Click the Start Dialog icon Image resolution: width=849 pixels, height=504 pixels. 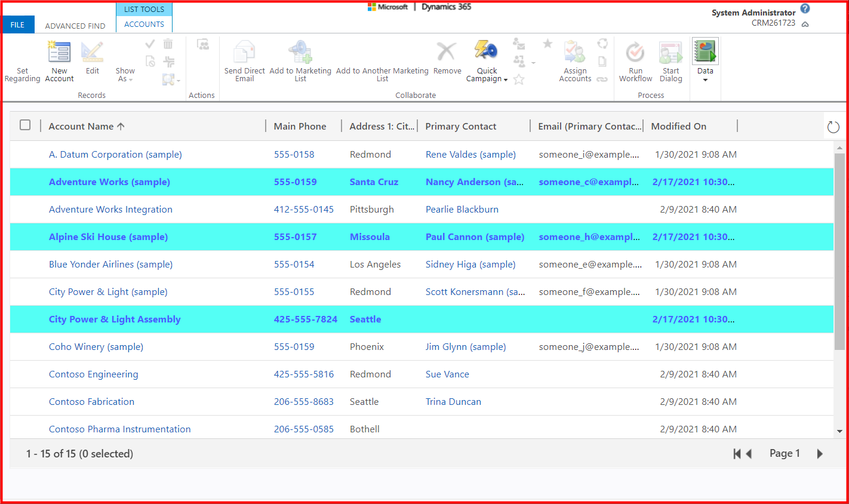coord(670,53)
